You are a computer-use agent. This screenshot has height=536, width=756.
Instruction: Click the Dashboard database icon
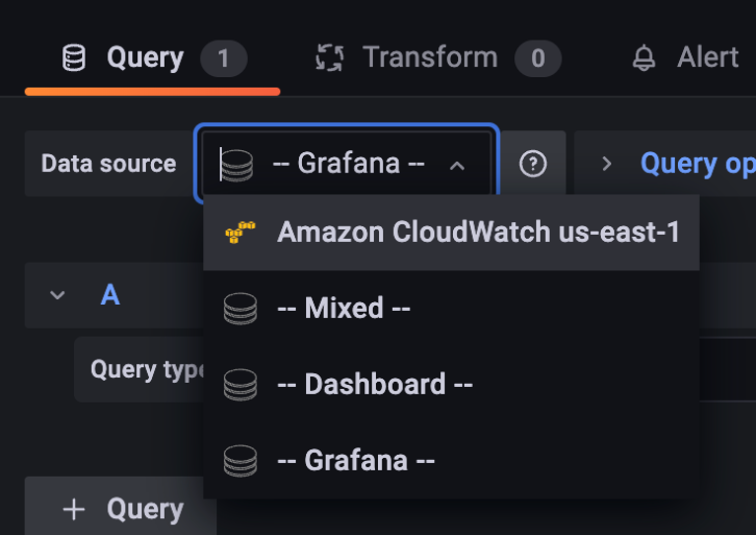240,385
